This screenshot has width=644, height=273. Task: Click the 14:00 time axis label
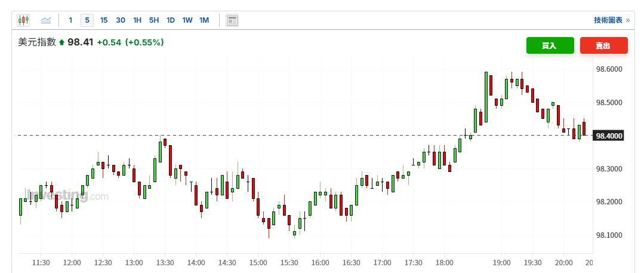[x=196, y=263]
